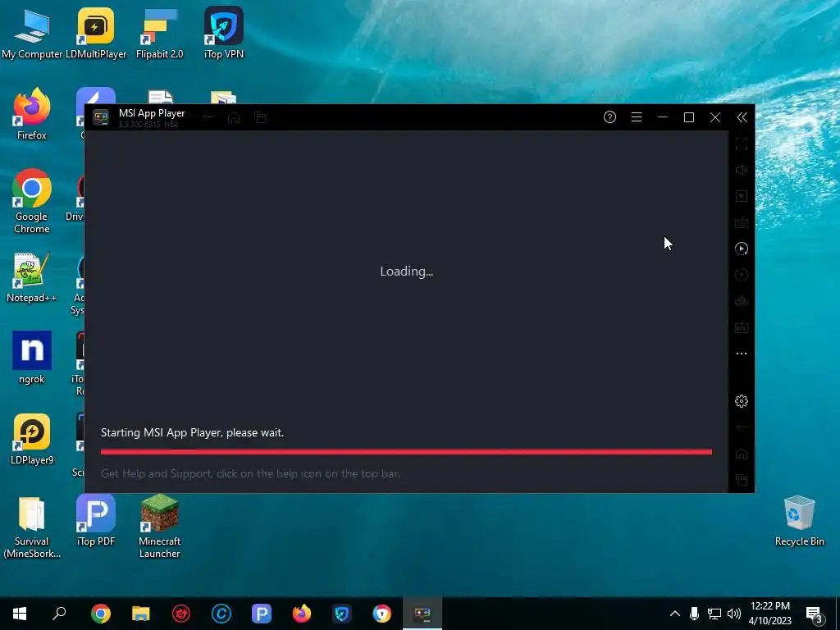Screen dimensions: 840x630
Task: Maximize the MSI App Player window
Action: click(689, 116)
